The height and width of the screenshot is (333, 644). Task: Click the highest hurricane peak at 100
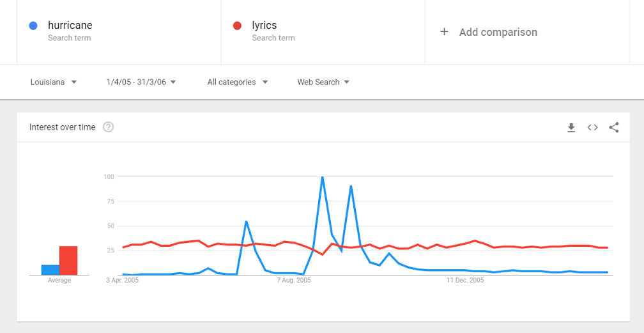322,178
